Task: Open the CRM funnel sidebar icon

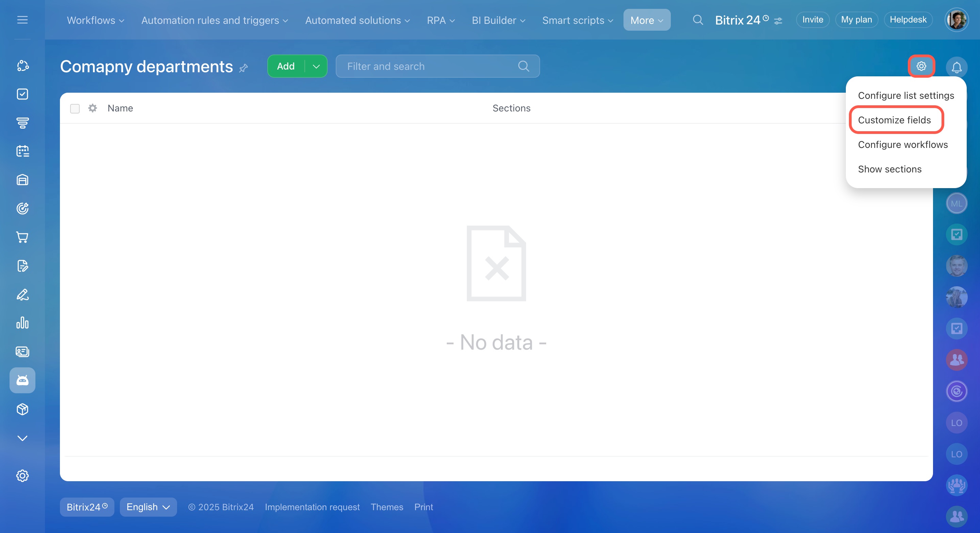Action: pos(22,123)
